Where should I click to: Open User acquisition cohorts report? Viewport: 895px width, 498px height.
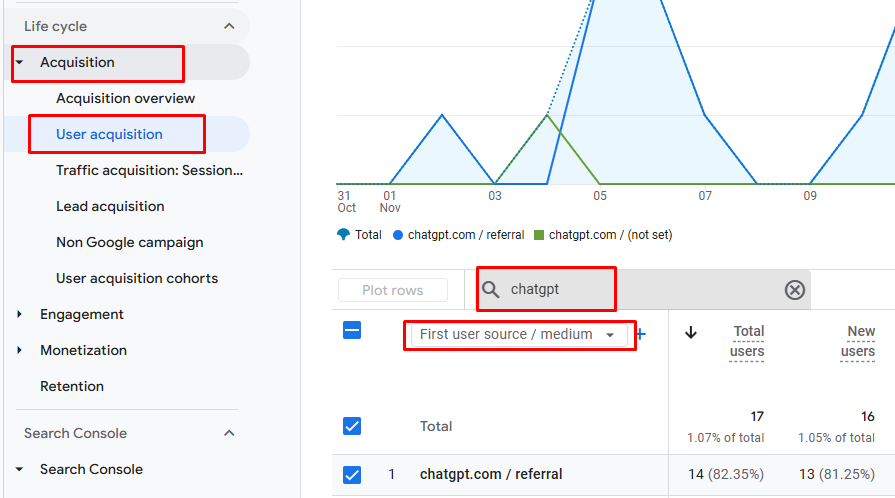point(137,278)
